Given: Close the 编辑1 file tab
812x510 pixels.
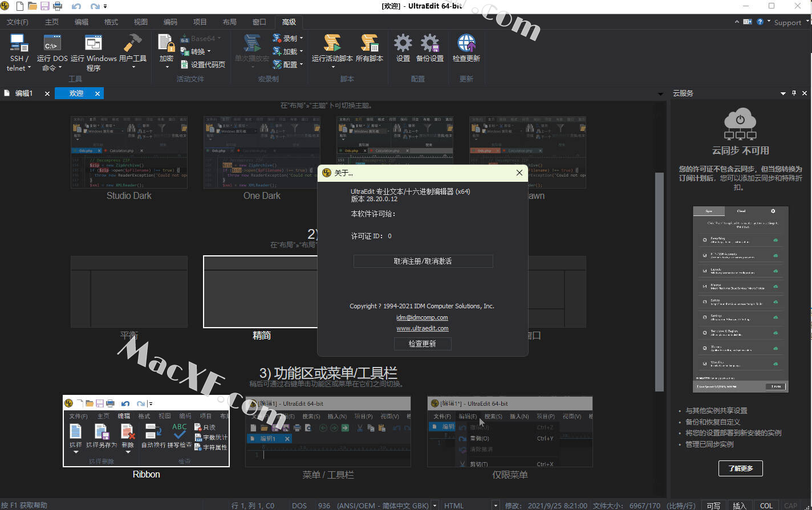Looking at the screenshot, I should (x=47, y=93).
